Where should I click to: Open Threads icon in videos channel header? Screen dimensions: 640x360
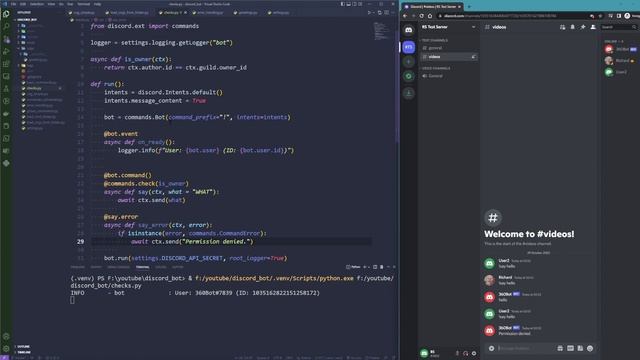pos(562,27)
